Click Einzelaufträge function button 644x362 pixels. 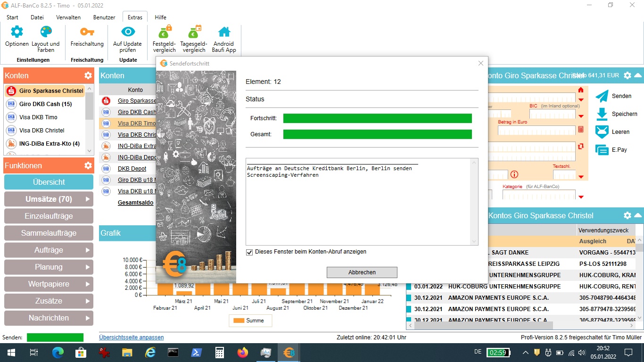pos(49,216)
